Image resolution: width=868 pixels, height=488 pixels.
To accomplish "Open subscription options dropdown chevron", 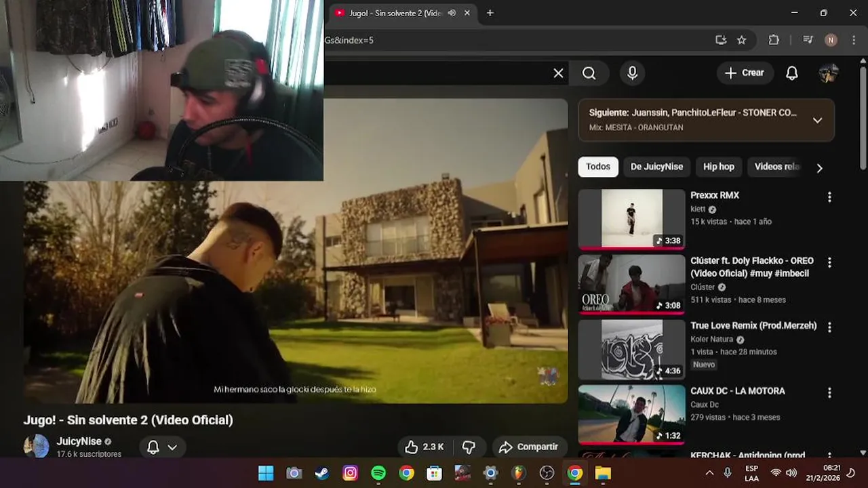I will 172,447.
